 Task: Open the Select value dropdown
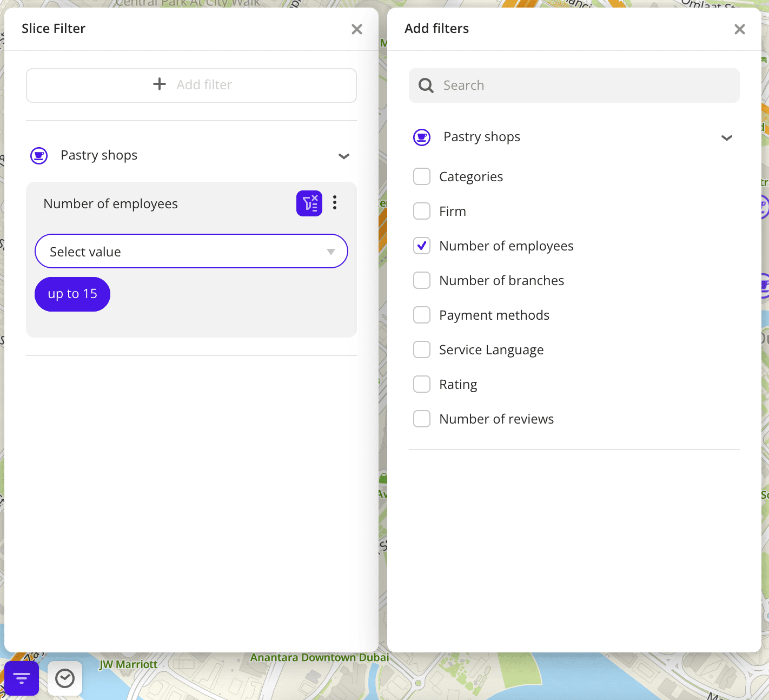(191, 252)
